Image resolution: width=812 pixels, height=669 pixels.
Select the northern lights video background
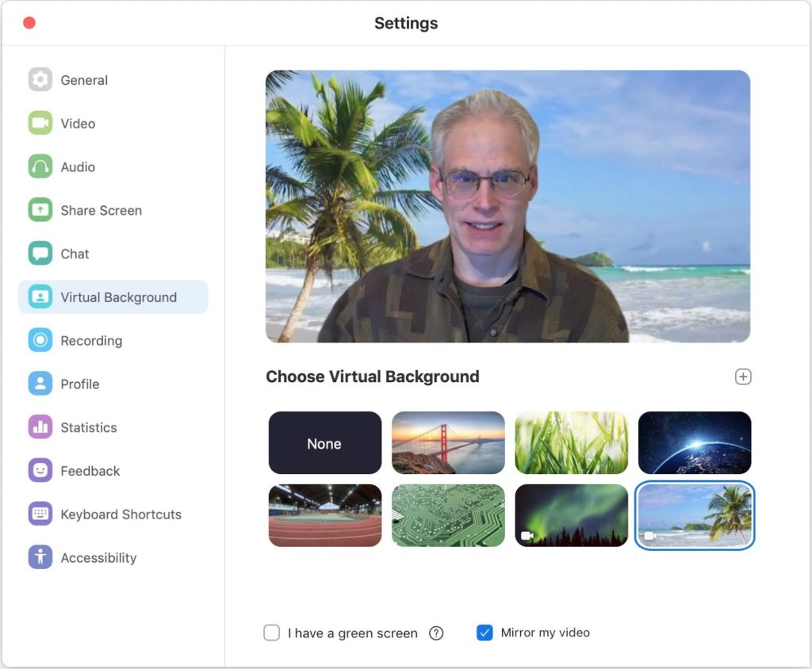coord(571,515)
